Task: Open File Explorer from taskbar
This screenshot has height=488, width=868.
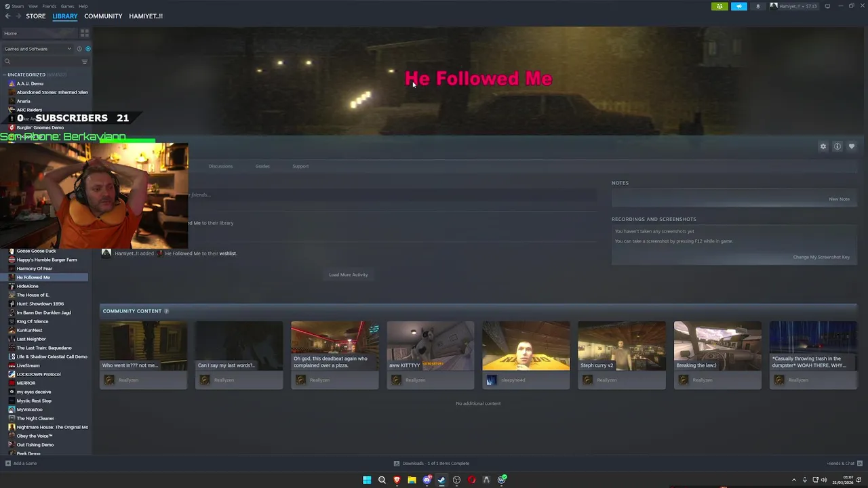Action: [412, 480]
